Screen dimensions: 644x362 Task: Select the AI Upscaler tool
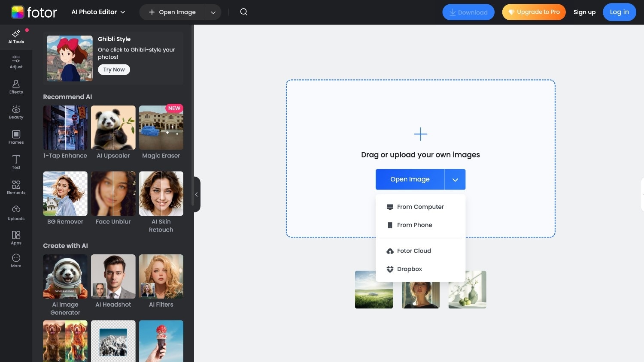click(x=113, y=133)
